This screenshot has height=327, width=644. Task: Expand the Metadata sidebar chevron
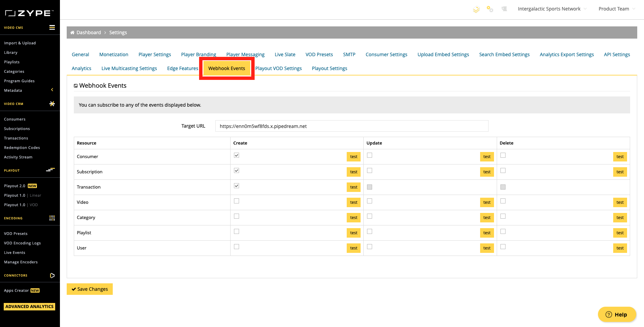coord(52,90)
